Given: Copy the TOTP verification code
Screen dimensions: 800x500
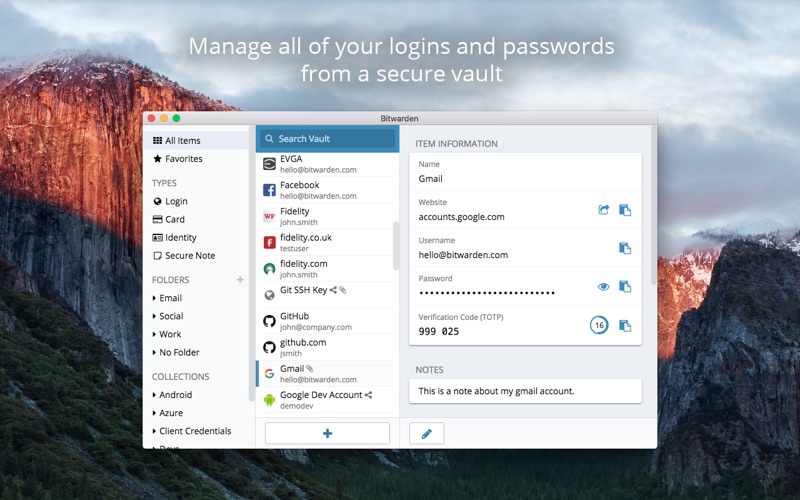Looking at the screenshot, I should (625, 325).
